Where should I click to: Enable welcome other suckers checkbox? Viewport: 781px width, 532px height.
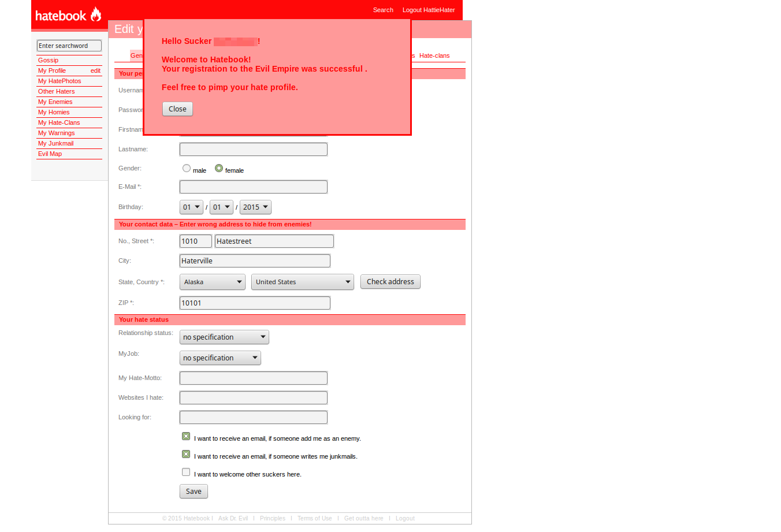point(186,472)
